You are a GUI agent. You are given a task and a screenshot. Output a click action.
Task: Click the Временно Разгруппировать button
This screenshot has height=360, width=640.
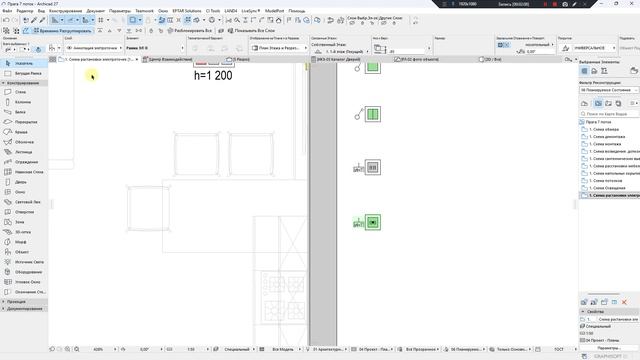[62, 31]
